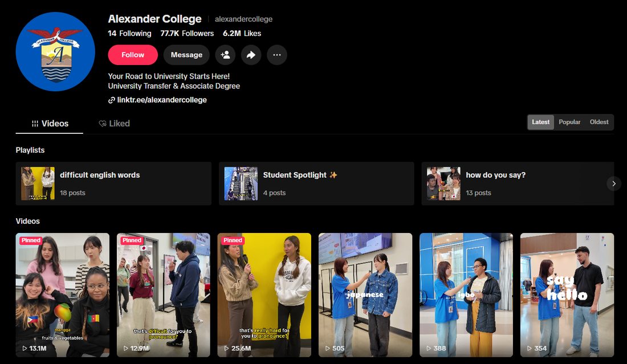The width and height of the screenshot is (627, 364).
Task: Click the "Your Road to University Starts Here!" bio line
Action: (169, 76)
